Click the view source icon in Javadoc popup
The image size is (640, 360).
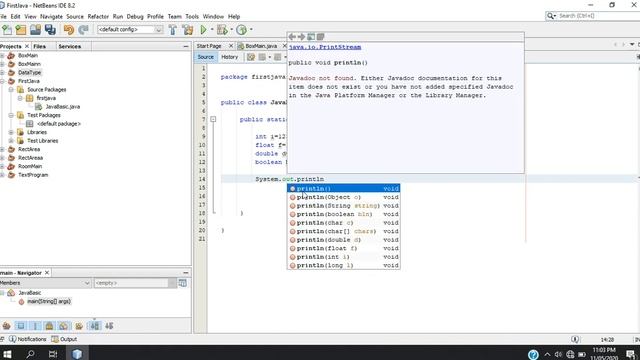coord(320,37)
